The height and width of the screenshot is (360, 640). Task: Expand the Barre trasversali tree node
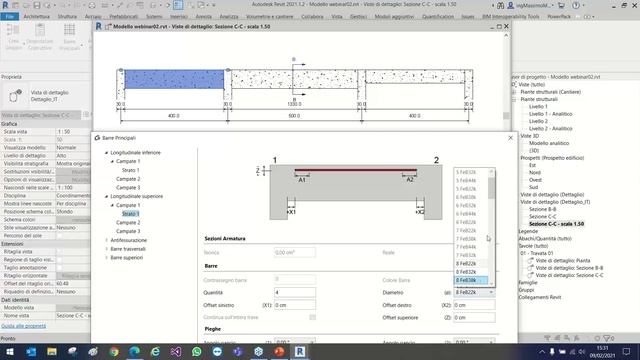[107, 249]
